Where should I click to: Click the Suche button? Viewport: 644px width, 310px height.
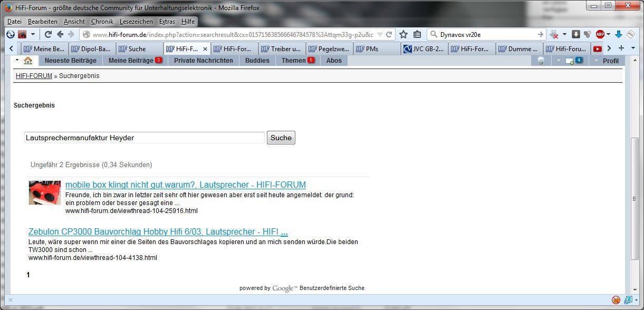point(281,138)
